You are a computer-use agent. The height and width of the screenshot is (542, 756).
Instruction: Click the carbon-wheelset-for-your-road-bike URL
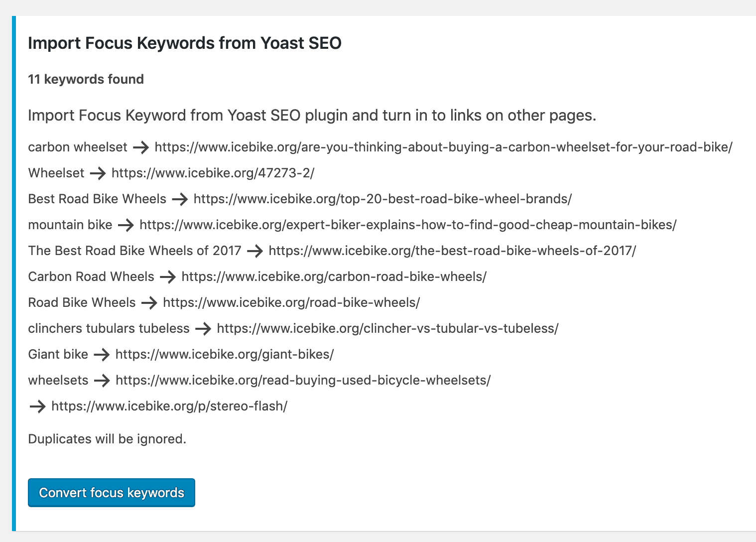tap(443, 147)
